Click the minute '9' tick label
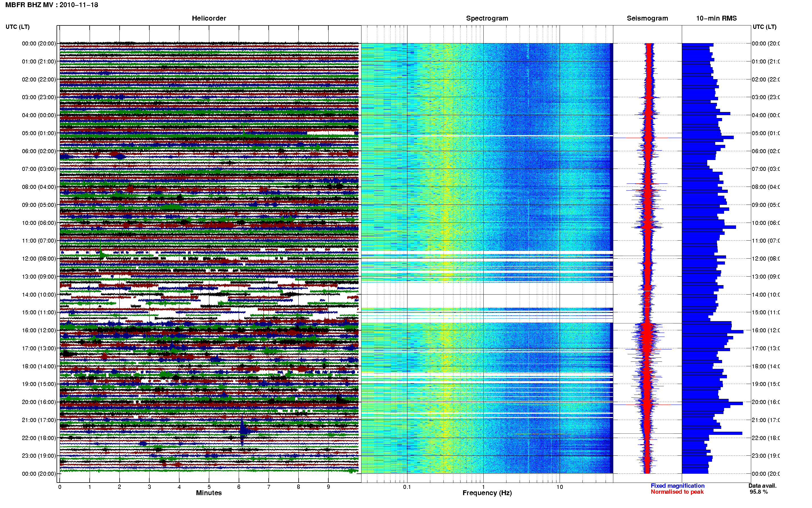 [x=328, y=487]
